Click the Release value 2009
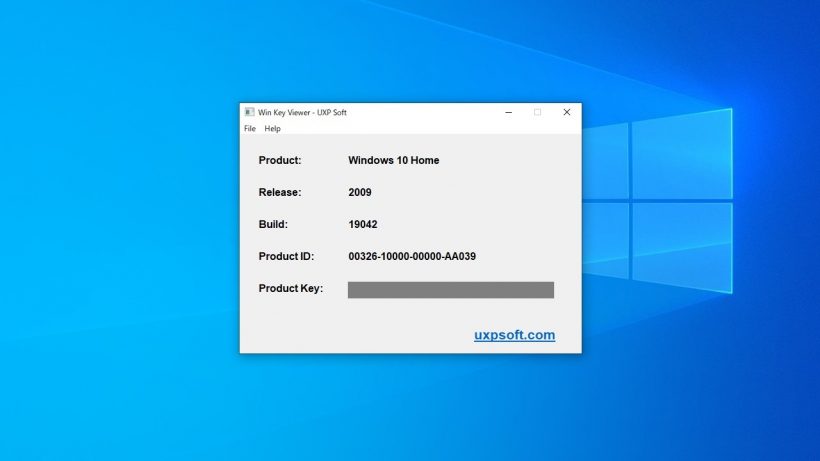This screenshot has height=461, width=820. 360,192
